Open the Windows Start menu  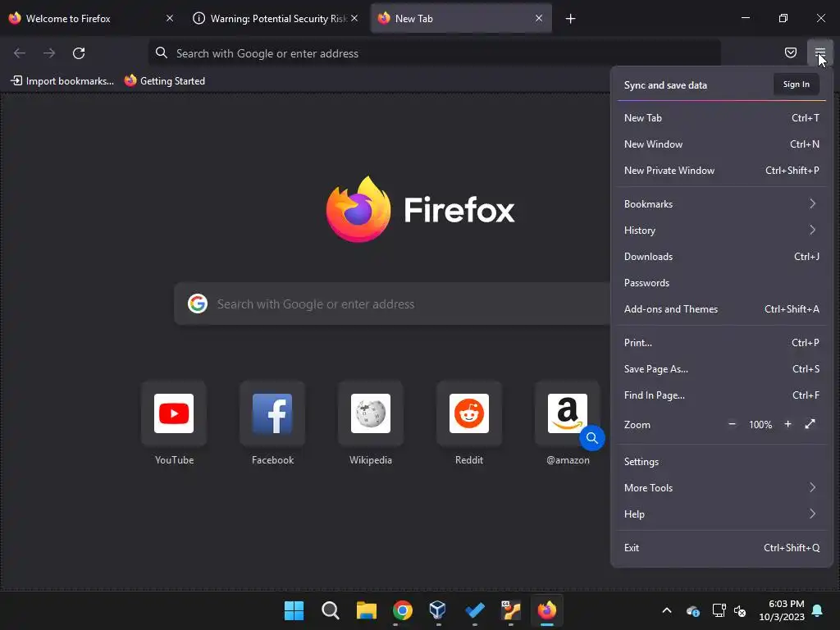click(x=294, y=610)
